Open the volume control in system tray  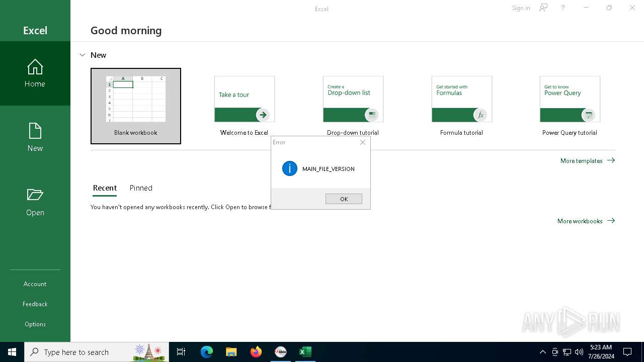pos(579,352)
